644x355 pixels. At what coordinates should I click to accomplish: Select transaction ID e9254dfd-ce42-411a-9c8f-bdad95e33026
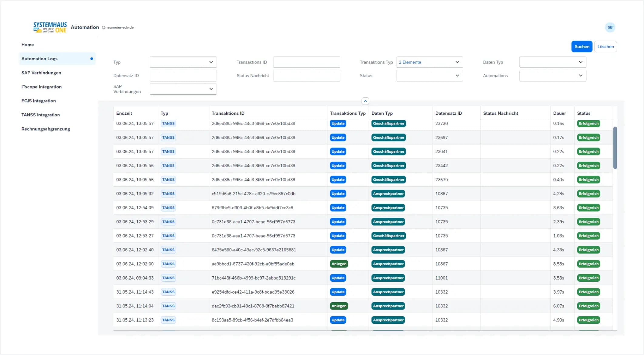pos(253,292)
